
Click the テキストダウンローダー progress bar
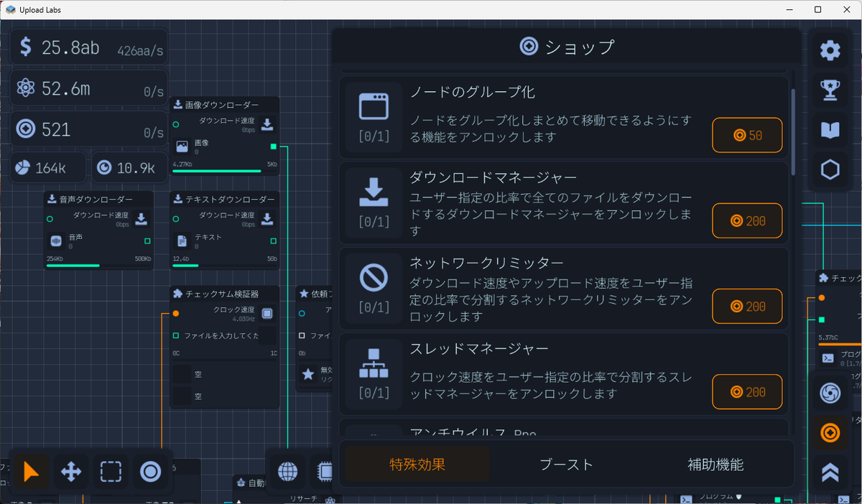tap(224, 266)
